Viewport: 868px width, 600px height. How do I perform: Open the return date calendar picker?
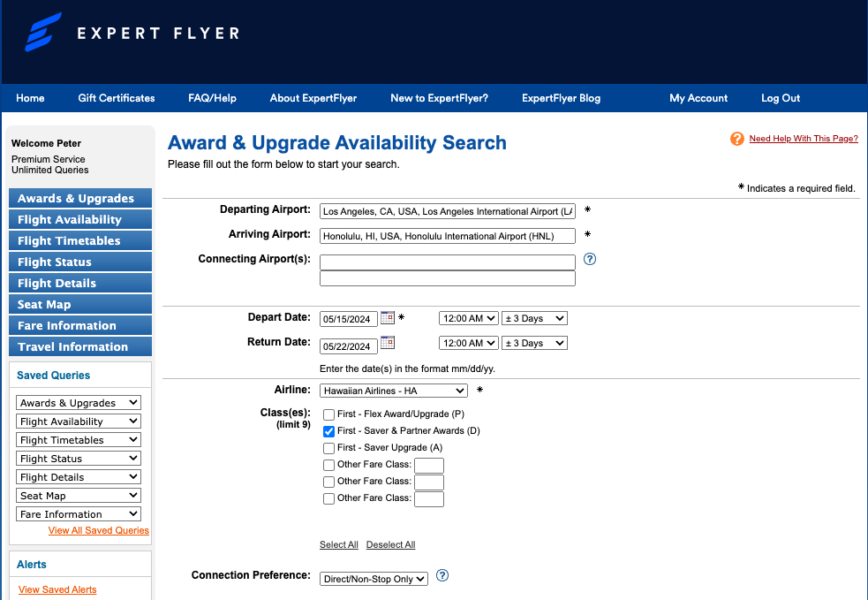click(x=387, y=343)
